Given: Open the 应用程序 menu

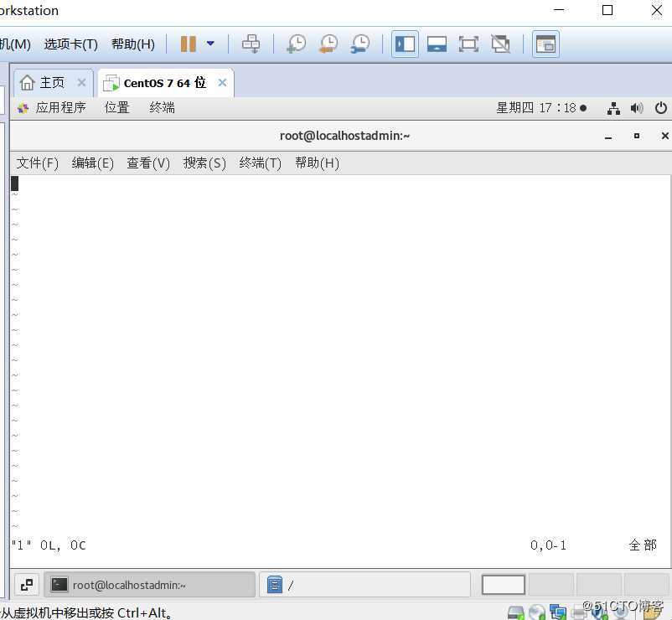Looking at the screenshot, I should click(x=52, y=107).
